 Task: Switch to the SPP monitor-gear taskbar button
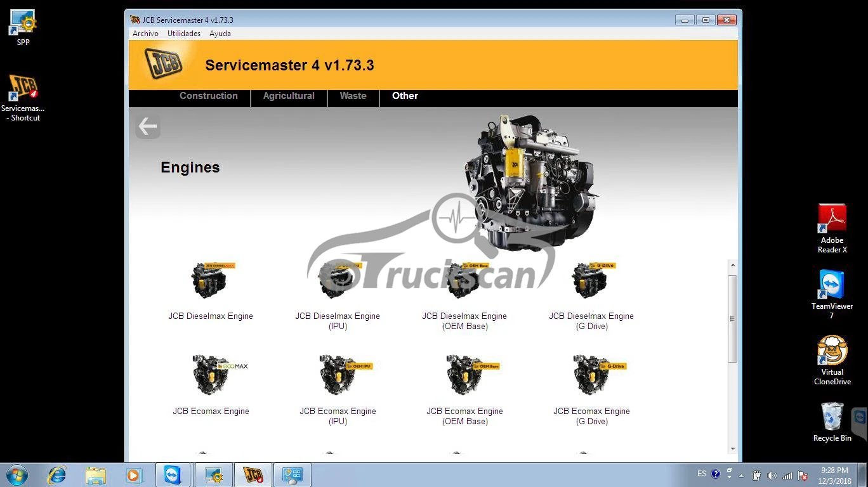coord(213,475)
